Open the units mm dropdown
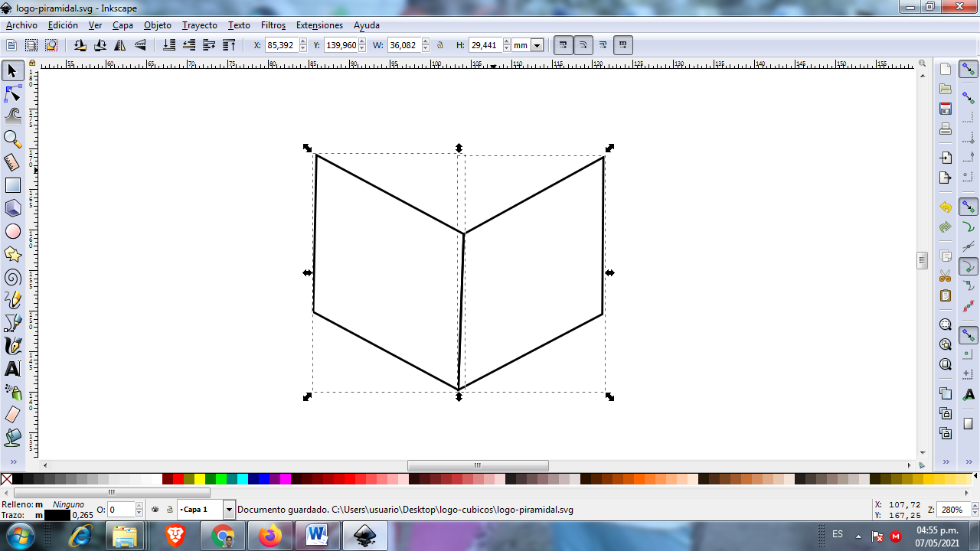 click(x=537, y=45)
